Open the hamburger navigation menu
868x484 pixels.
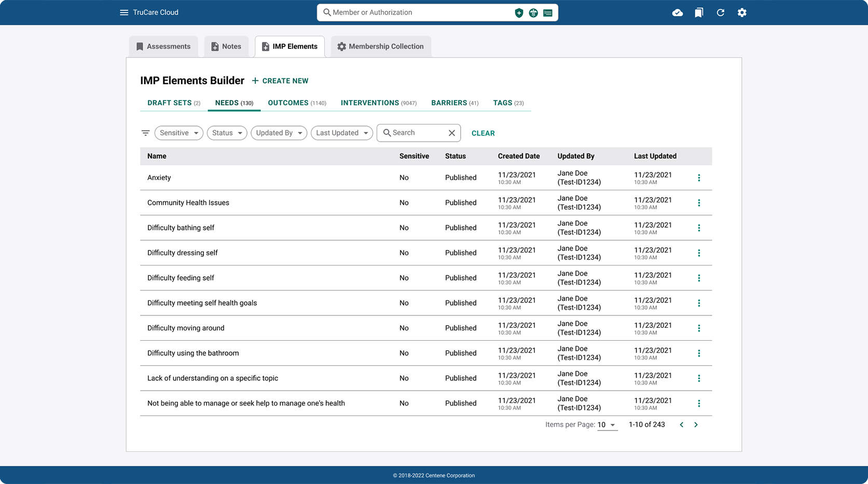pyautogui.click(x=124, y=12)
